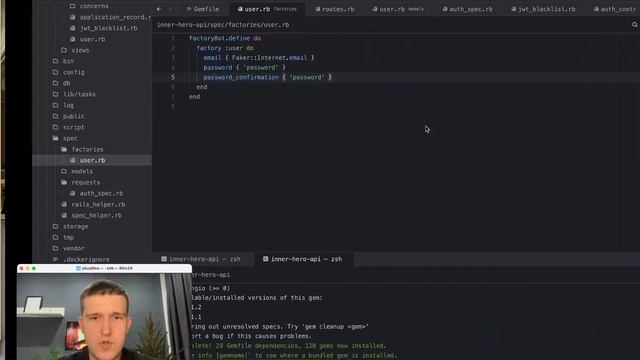Click the webcam terminal window title bar

(104, 269)
